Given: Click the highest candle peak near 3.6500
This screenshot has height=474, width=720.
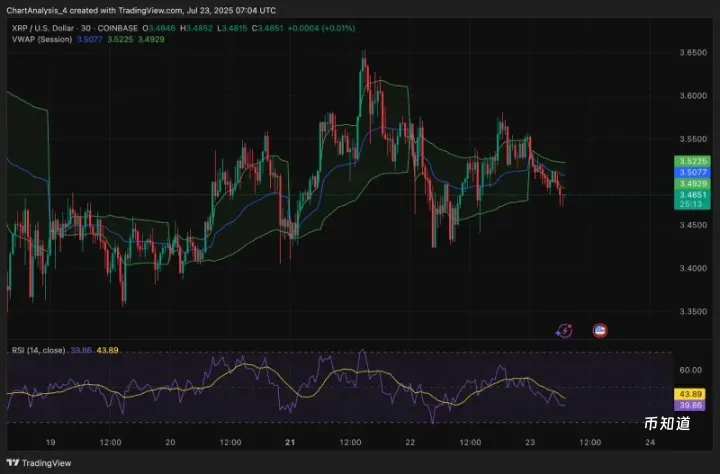Looking at the screenshot, I should 363,55.
